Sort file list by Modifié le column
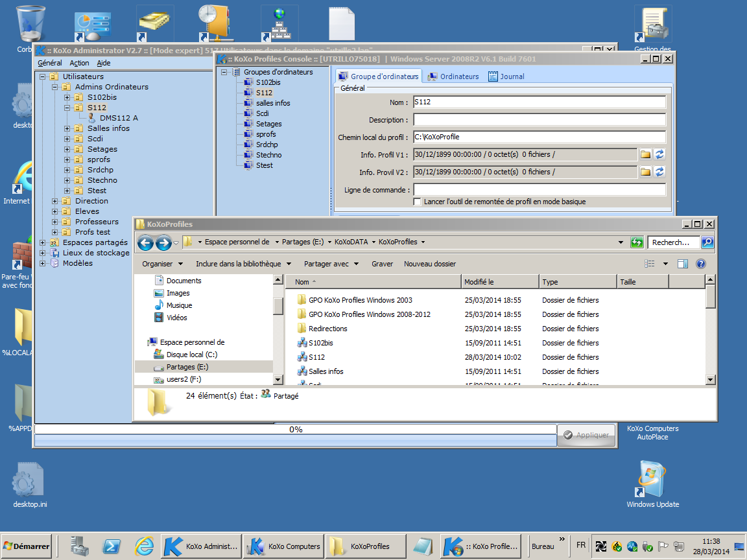Screen dimensions: 747x560 pyautogui.click(x=500, y=282)
